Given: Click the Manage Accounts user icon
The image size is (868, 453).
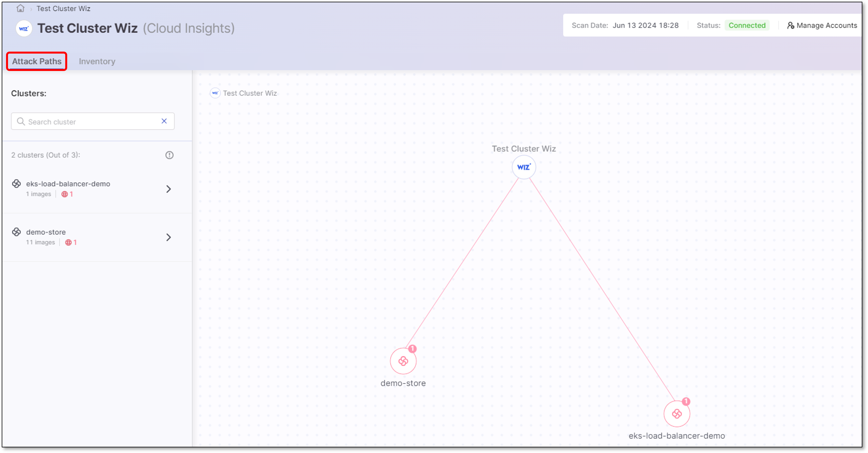Looking at the screenshot, I should pyautogui.click(x=790, y=25).
